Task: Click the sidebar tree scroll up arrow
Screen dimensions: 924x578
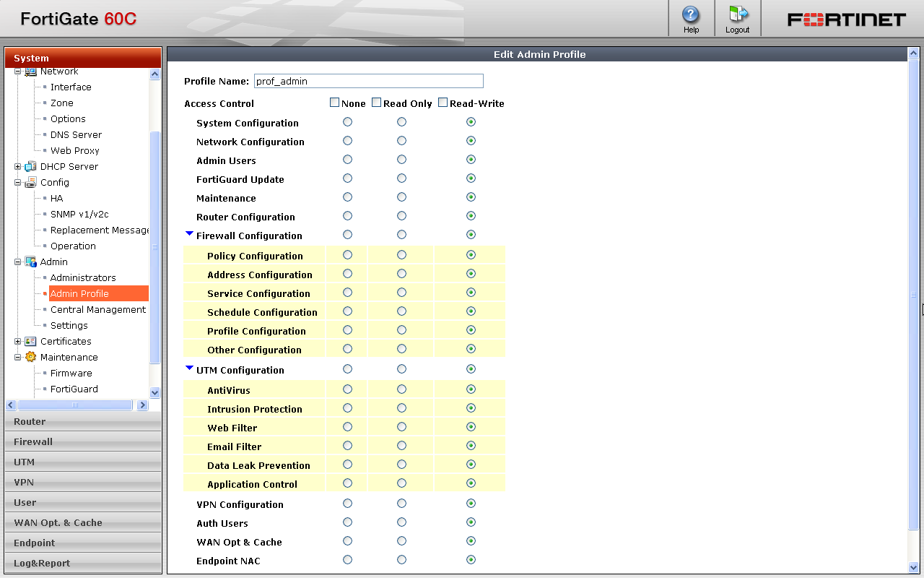Action: (155, 74)
